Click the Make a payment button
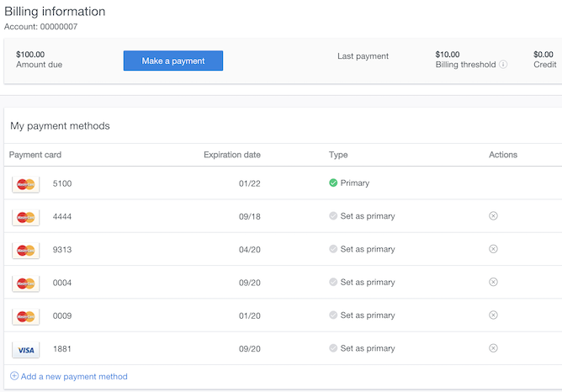The image size is (562, 392). coord(172,61)
